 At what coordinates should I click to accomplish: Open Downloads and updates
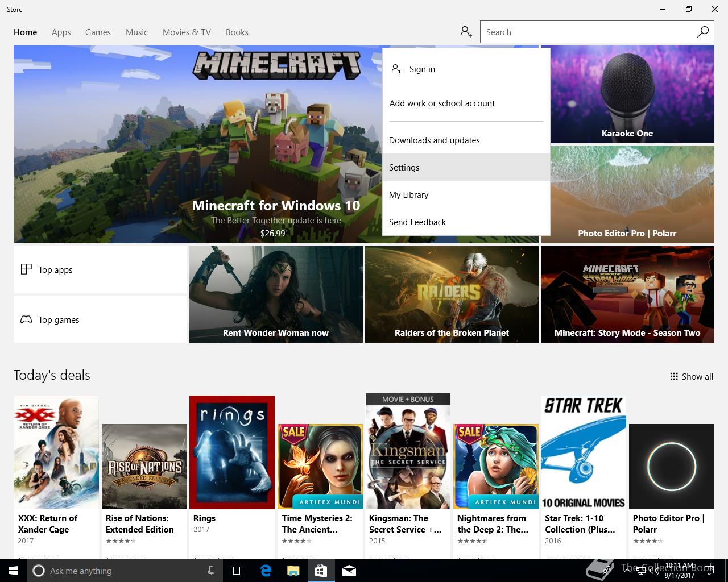(466, 140)
